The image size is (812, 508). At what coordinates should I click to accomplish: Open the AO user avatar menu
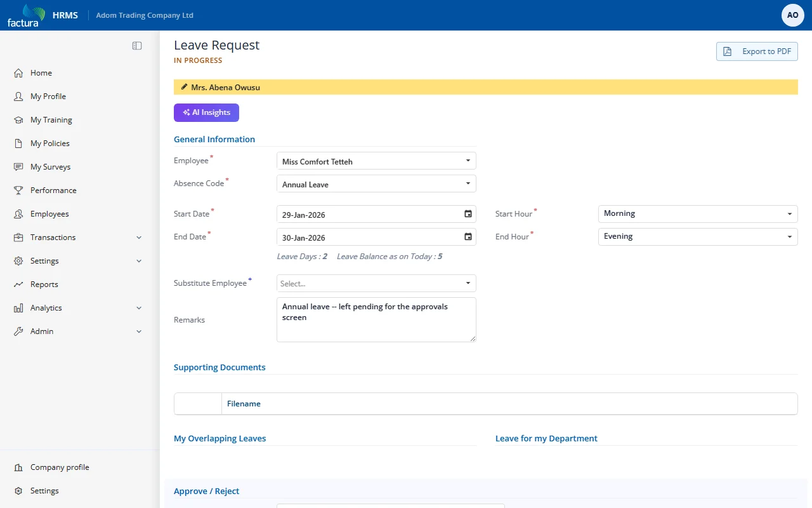pos(793,15)
